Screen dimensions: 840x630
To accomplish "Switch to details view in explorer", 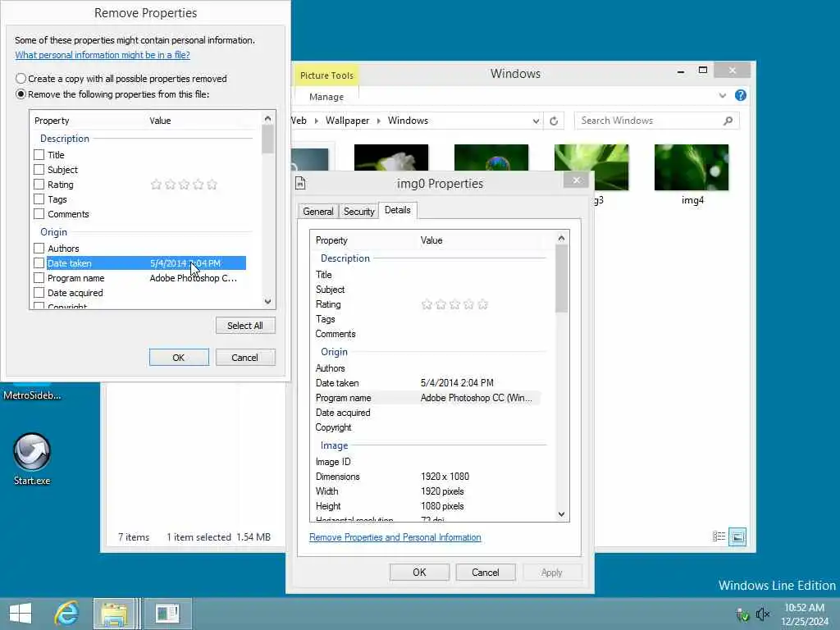I will click(x=719, y=536).
